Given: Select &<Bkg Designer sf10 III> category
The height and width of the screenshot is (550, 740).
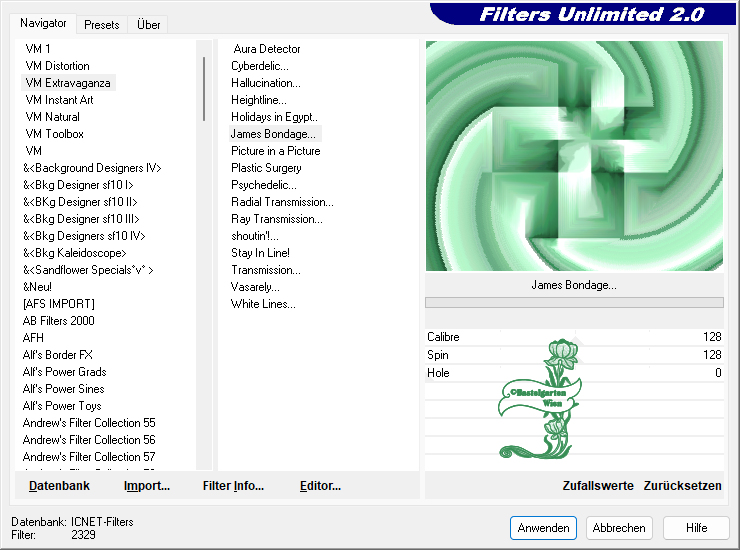Looking at the screenshot, I should [x=81, y=219].
